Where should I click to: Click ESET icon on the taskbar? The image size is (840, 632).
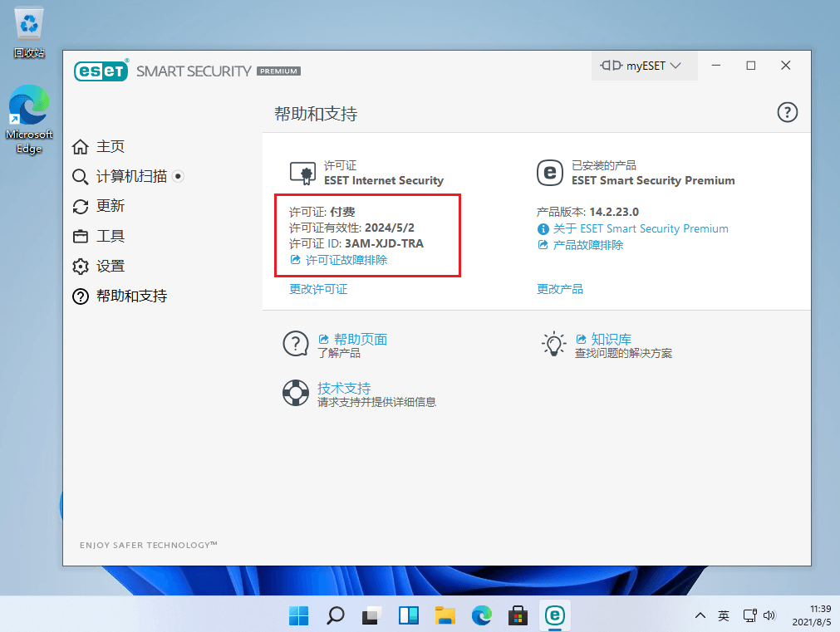555,615
